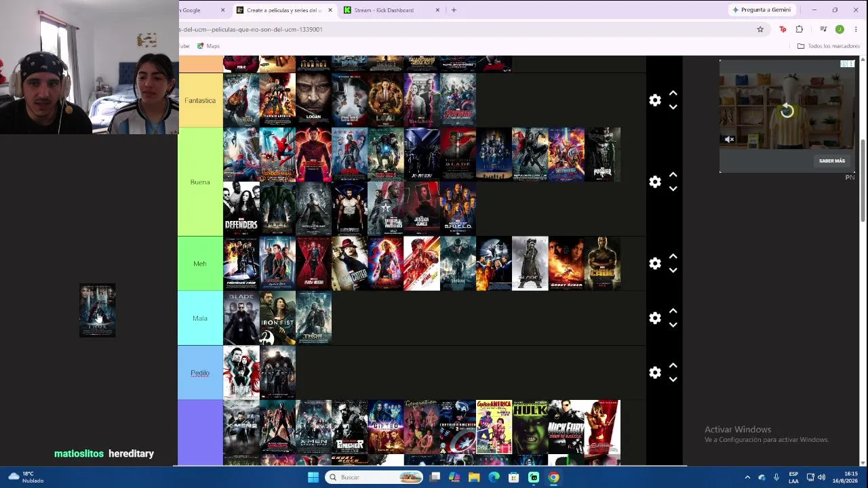Select the Nick Fury poster in unranked pool
868x488 pixels.
click(x=566, y=427)
